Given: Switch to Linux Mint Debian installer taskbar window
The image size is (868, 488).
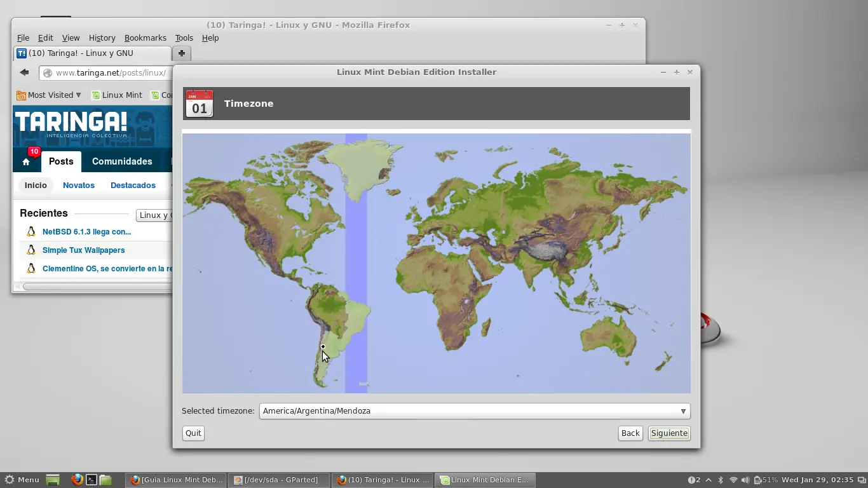Looking at the screenshot, I should point(485,480).
